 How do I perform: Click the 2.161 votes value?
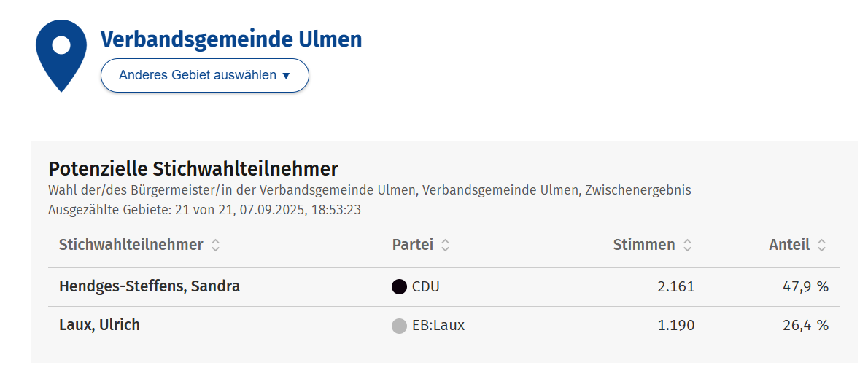tap(675, 287)
